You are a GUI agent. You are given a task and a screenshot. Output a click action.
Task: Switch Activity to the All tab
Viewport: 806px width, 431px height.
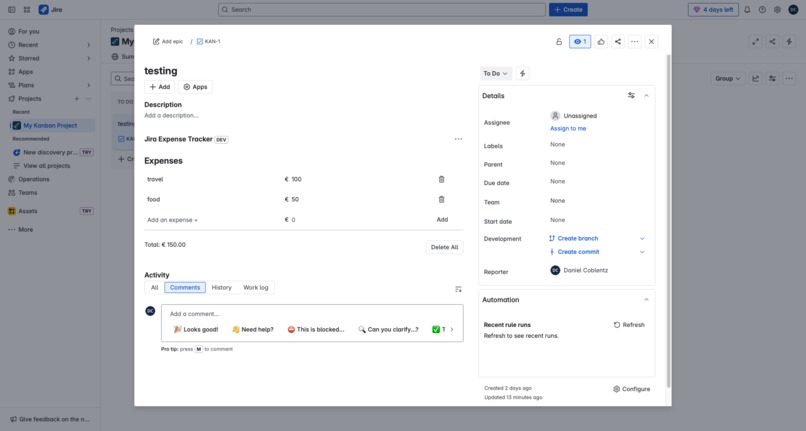coord(154,288)
